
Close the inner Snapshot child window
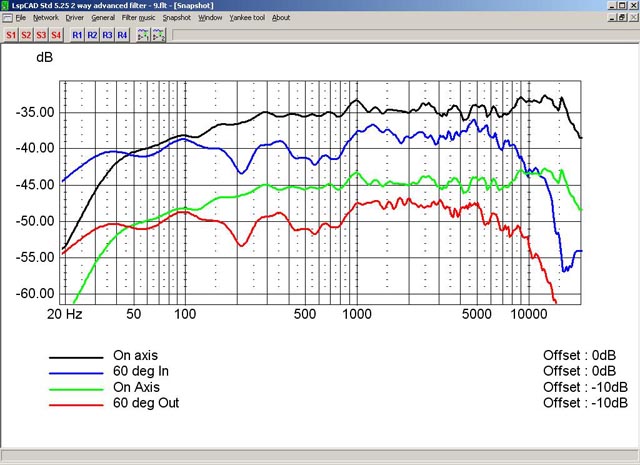click(x=633, y=18)
